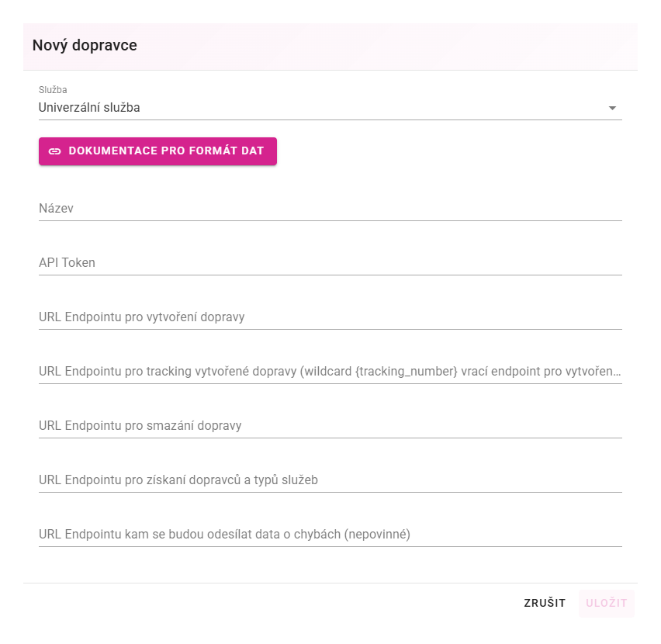
Task: Click the Služba field label
Action: [x=53, y=90]
